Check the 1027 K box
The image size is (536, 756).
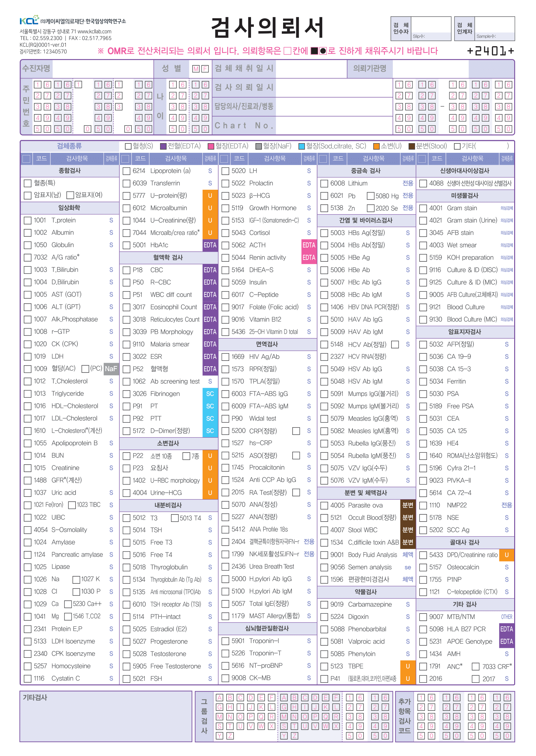pyautogui.click(x=76, y=580)
